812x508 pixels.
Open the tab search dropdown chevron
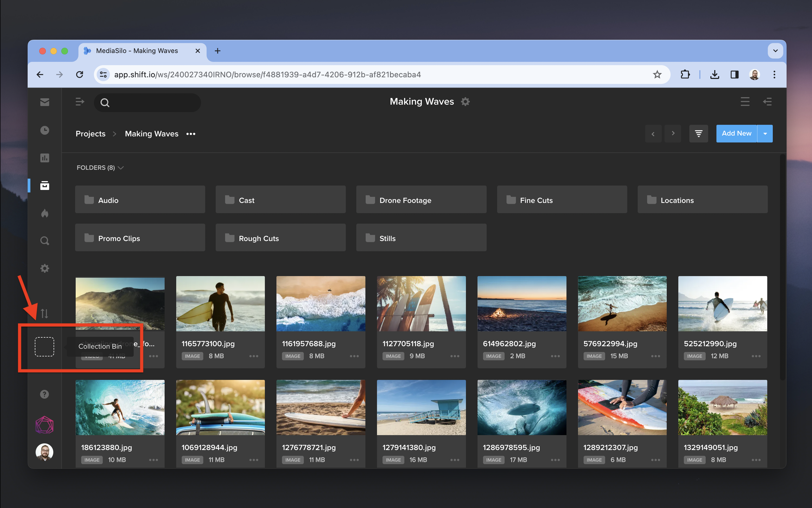tap(775, 51)
